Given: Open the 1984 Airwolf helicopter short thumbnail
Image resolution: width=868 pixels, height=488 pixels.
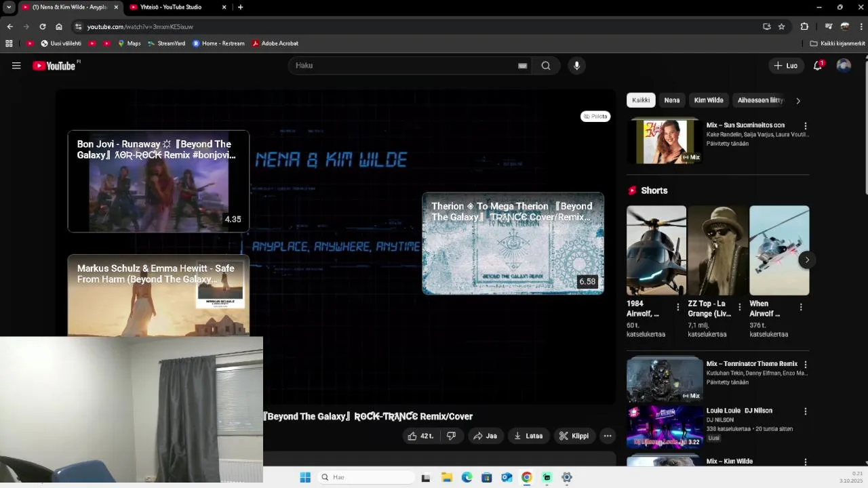Looking at the screenshot, I should (656, 251).
